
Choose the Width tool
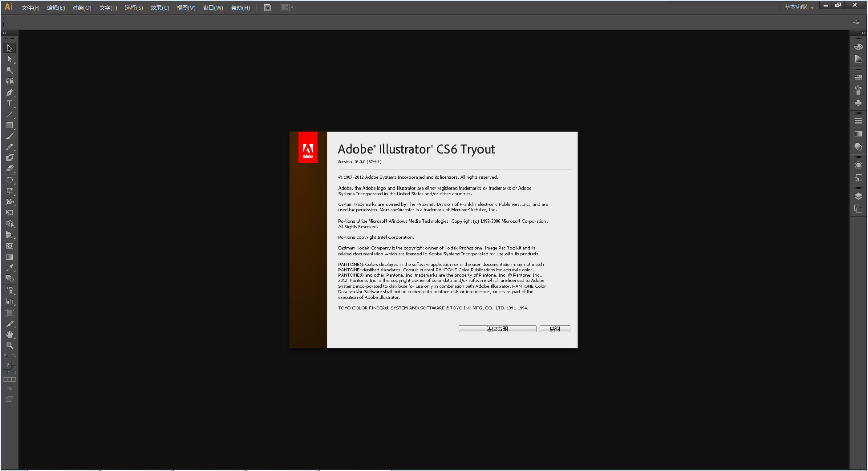pos(10,202)
